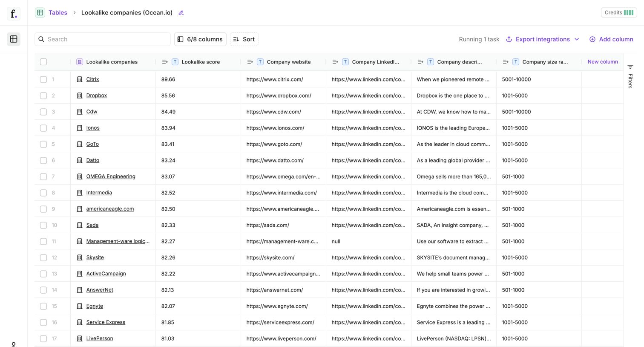The width and height of the screenshot is (644, 347).
Task: Select the GoTo row checkbox
Action: tap(43, 144)
